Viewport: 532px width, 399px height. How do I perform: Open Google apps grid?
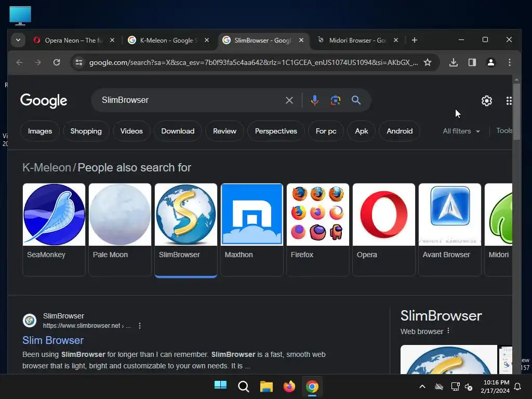[x=509, y=101]
